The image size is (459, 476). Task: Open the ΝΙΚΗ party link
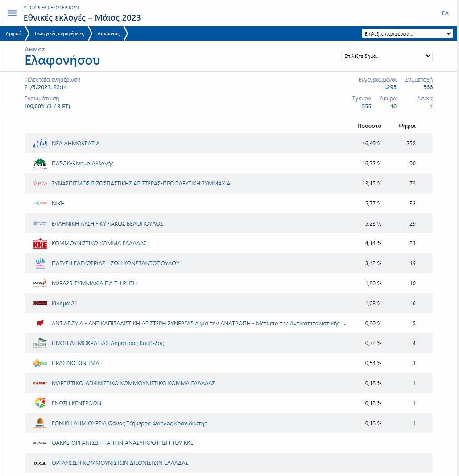click(x=58, y=204)
